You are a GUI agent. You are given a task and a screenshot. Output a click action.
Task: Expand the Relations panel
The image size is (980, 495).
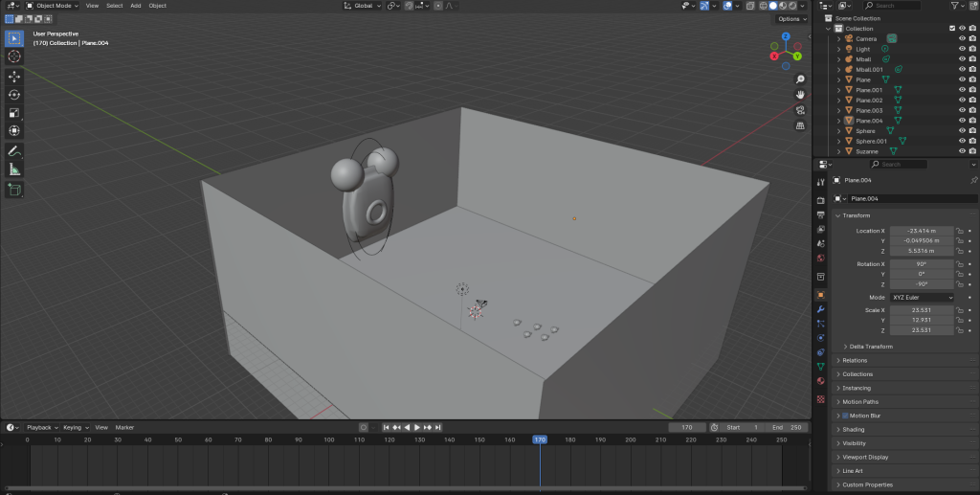[855, 361]
